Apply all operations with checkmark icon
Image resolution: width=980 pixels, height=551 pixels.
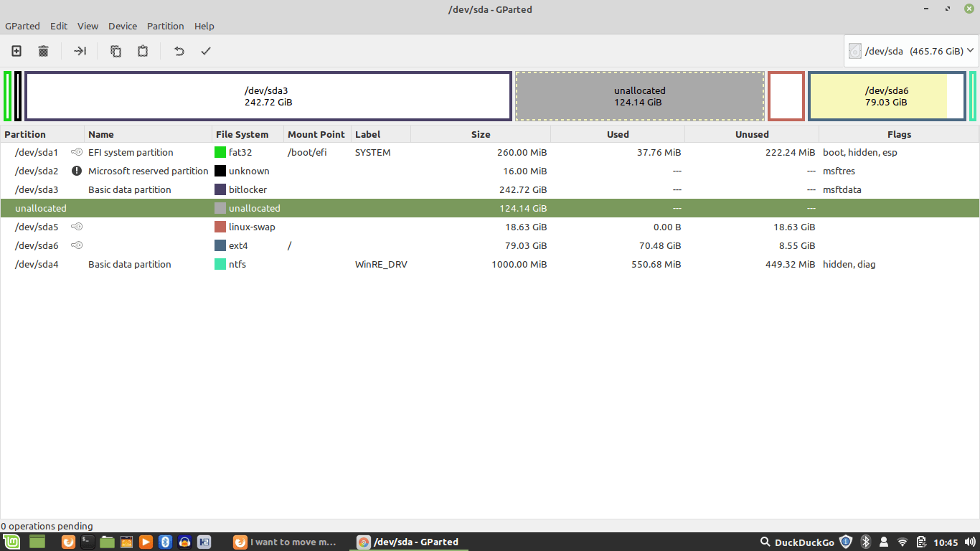click(206, 51)
